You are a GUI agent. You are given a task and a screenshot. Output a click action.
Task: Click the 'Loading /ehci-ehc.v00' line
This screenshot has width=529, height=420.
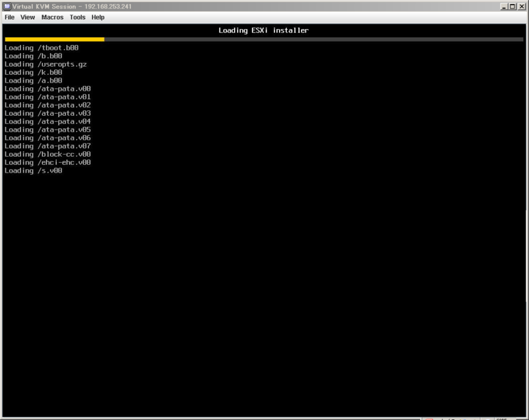tap(48, 162)
